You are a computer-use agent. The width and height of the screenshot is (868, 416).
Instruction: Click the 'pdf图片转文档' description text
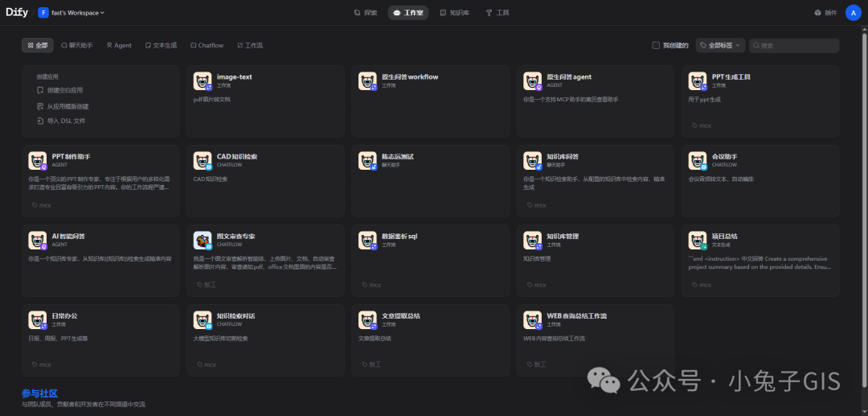pyautogui.click(x=211, y=100)
